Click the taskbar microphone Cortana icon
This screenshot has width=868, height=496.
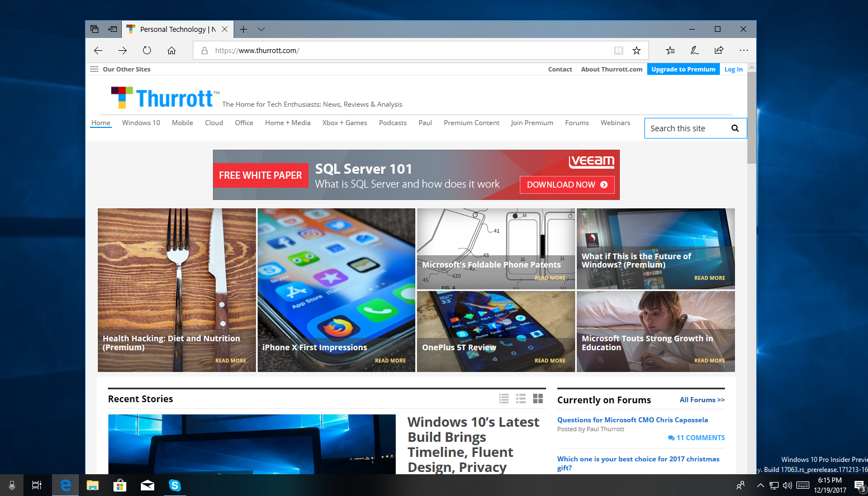(x=12, y=485)
